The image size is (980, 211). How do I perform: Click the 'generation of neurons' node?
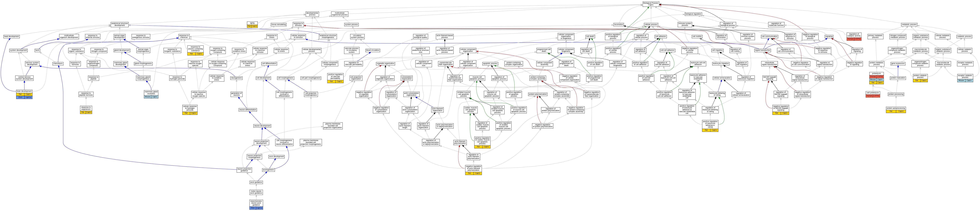pyautogui.click(x=236, y=94)
